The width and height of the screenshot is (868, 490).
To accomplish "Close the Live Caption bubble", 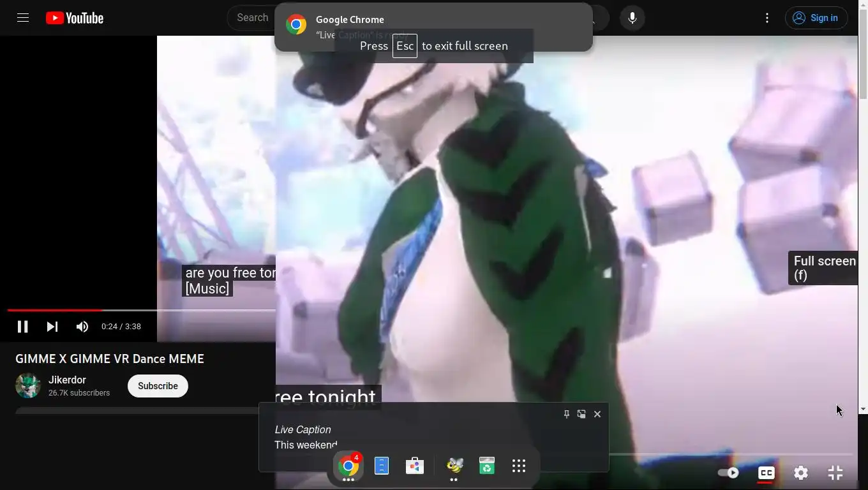I will tap(597, 414).
